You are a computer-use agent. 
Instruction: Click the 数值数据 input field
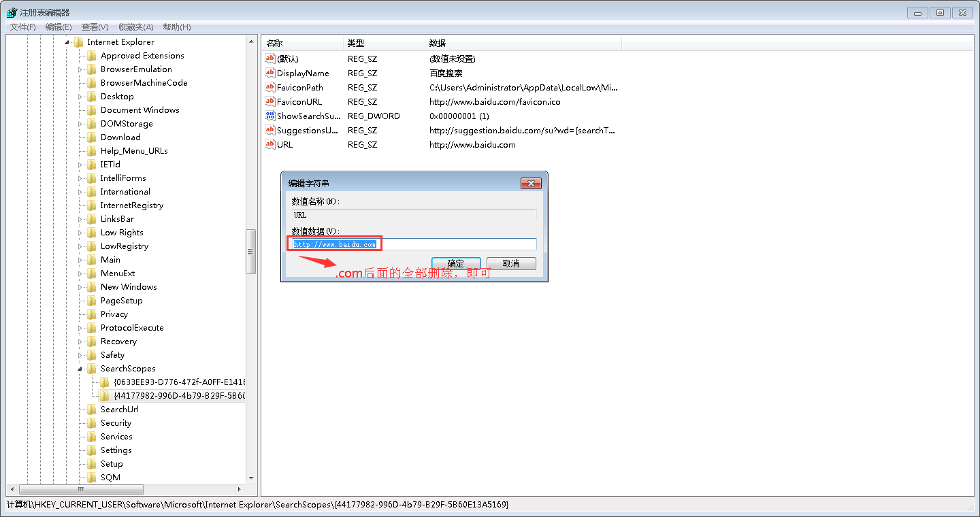pyautogui.click(x=414, y=244)
